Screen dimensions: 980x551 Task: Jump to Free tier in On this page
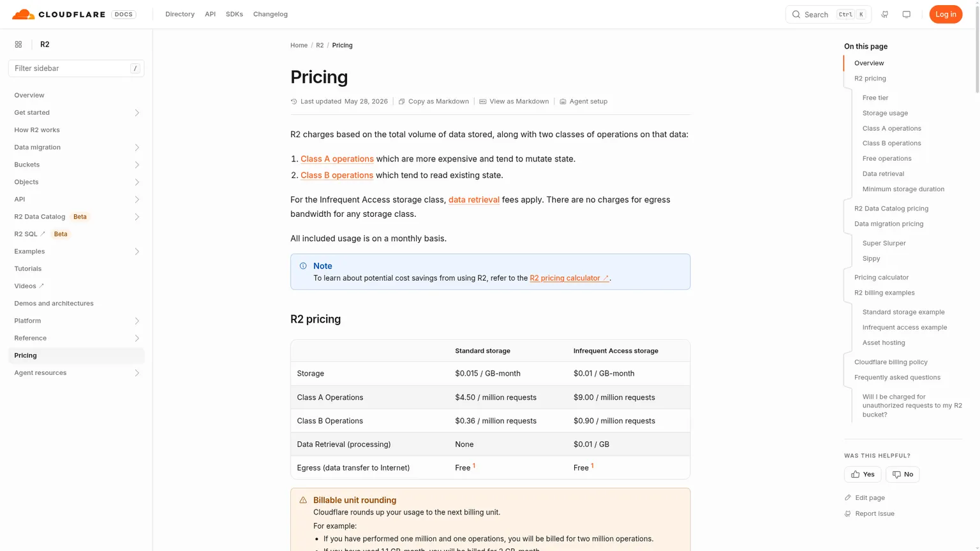pos(875,98)
